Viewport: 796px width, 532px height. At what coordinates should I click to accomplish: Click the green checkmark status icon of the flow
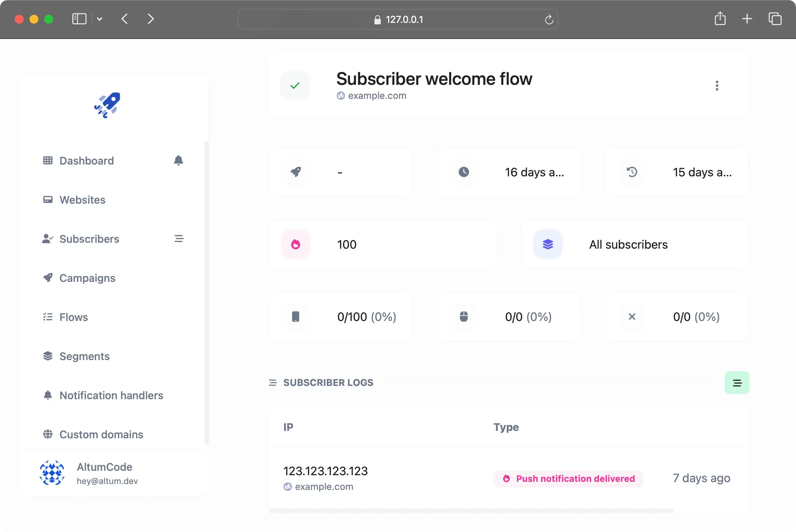[294, 85]
